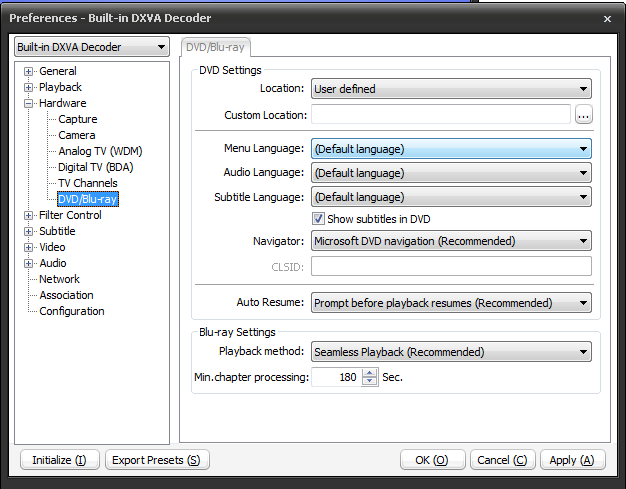Viewport: 626px width, 489px height.
Task: Click the browse button beside Custom Location
Action: pos(584,115)
